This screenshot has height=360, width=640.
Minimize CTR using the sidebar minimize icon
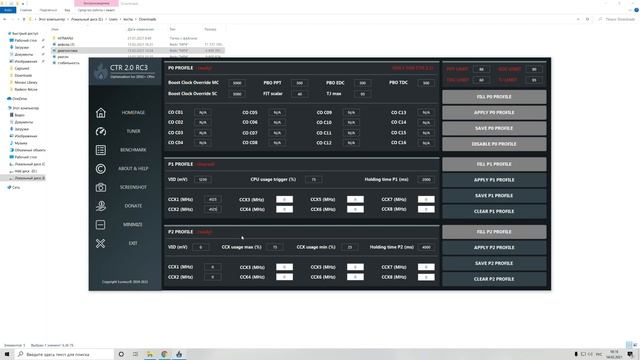coord(100,224)
